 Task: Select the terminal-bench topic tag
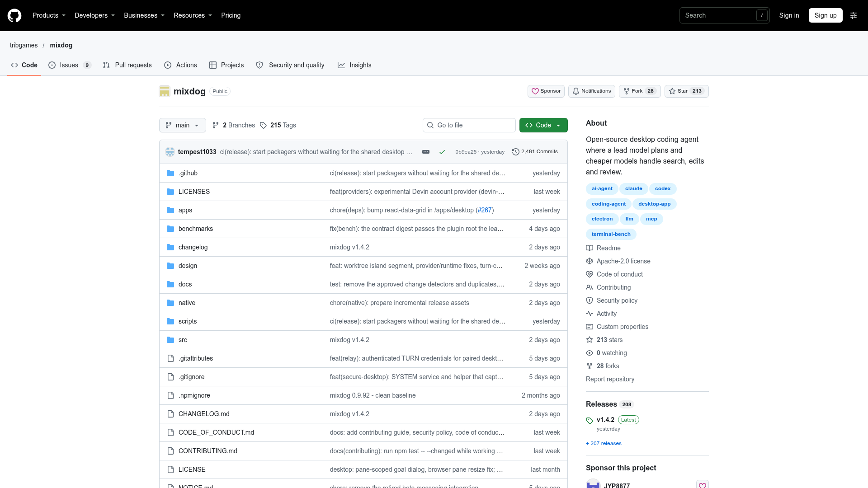611,234
